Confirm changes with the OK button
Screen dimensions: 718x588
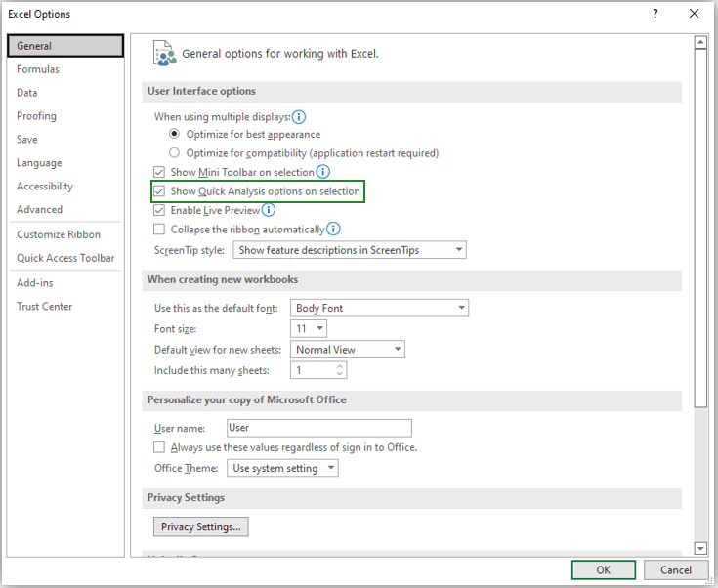click(604, 570)
